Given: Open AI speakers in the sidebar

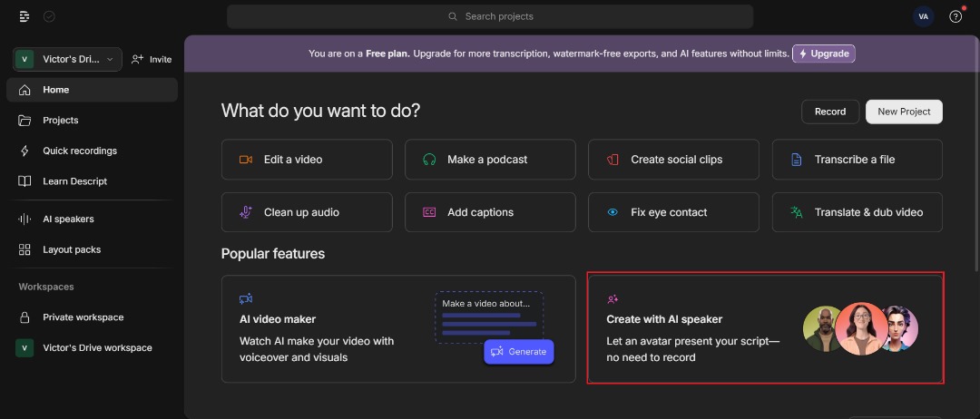Looking at the screenshot, I should pyautogui.click(x=92, y=219).
